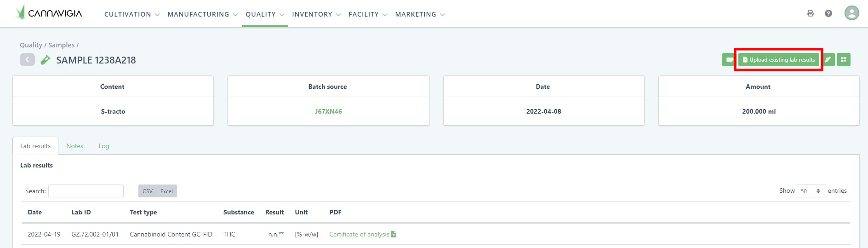Open the user profile avatar
The width and height of the screenshot is (868, 248).
pyautogui.click(x=851, y=13)
